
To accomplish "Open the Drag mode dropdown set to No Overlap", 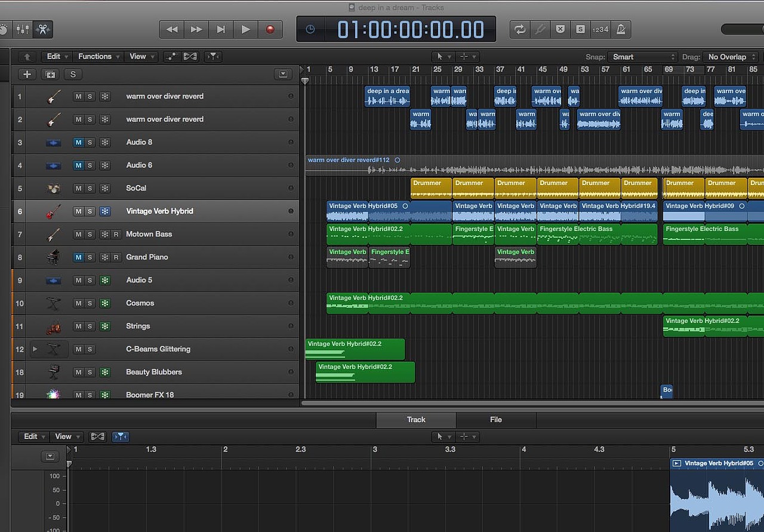I will pos(730,57).
